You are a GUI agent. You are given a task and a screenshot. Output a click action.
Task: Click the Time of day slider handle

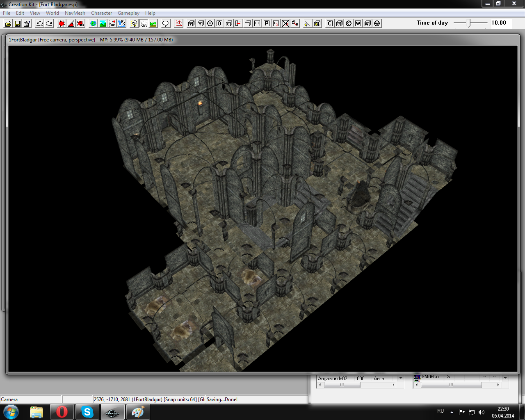point(470,23)
